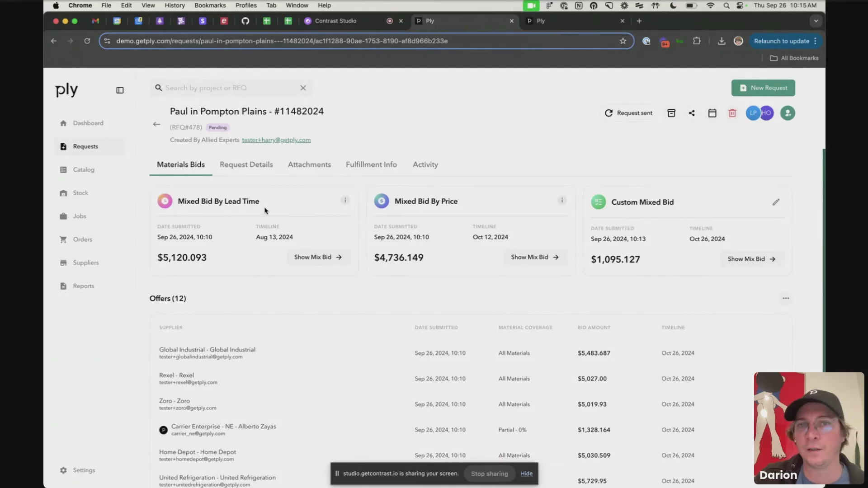Click the $5,483.687 bid amount
This screenshot has width=868, height=488.
[x=594, y=353]
